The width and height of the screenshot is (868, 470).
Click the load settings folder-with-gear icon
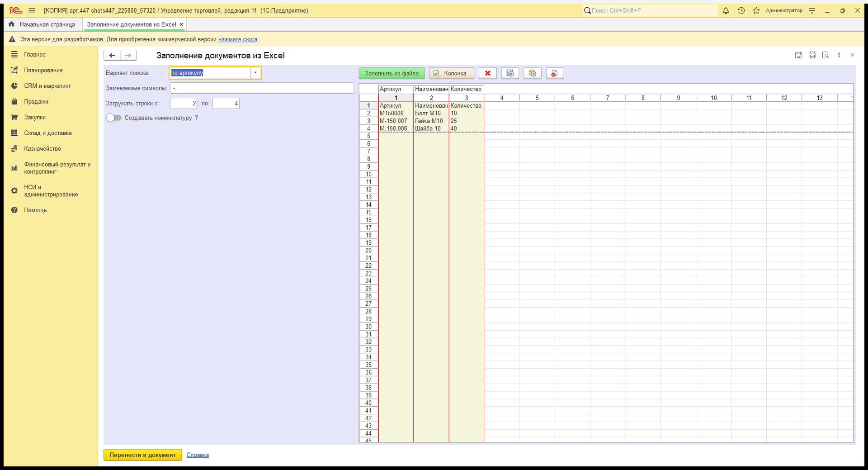[x=533, y=73]
